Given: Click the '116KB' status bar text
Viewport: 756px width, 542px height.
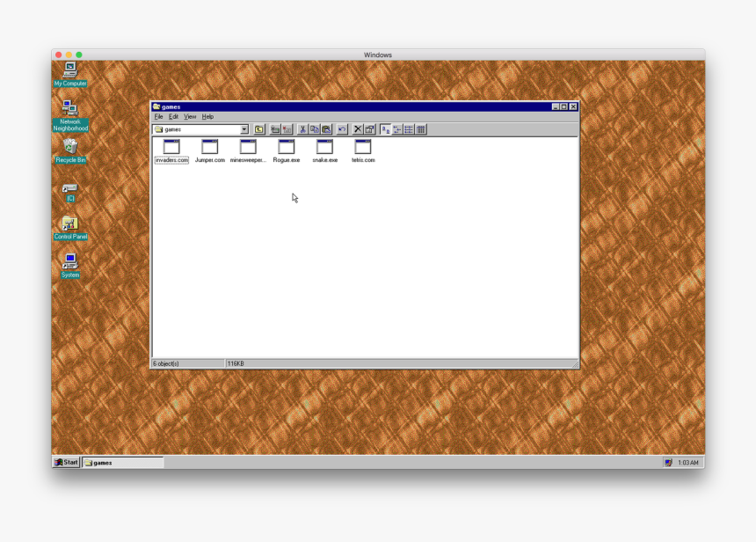Looking at the screenshot, I should coord(236,363).
